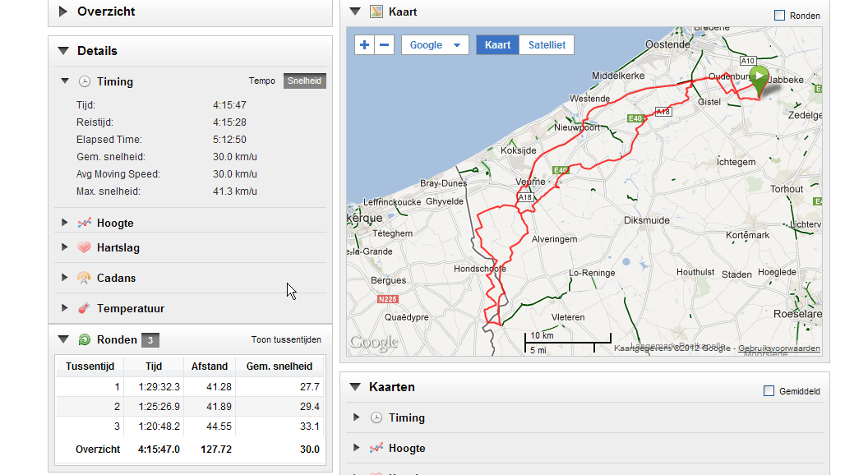Click the Hoogte icon under Kaarten
The height and width of the screenshot is (475, 868).
(x=376, y=448)
